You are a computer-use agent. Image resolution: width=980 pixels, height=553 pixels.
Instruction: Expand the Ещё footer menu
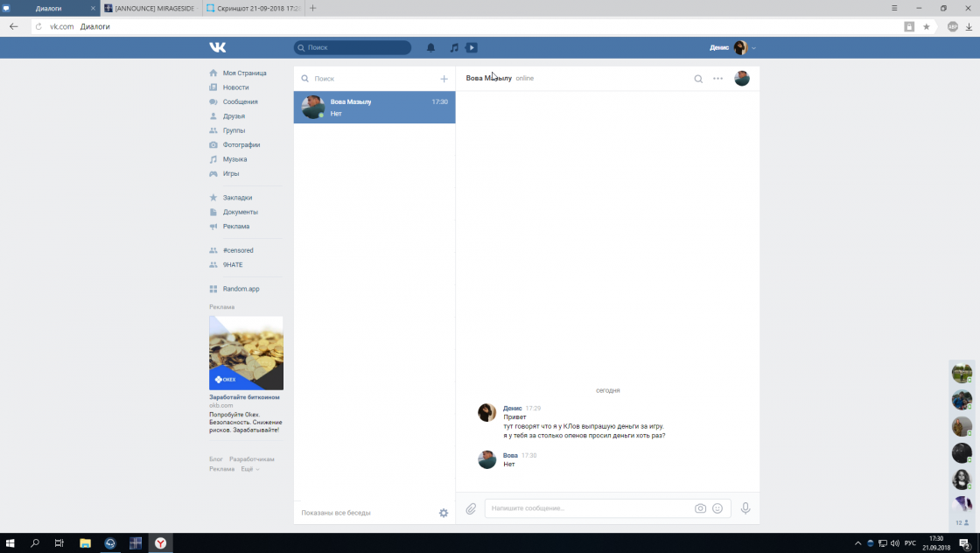click(x=249, y=469)
